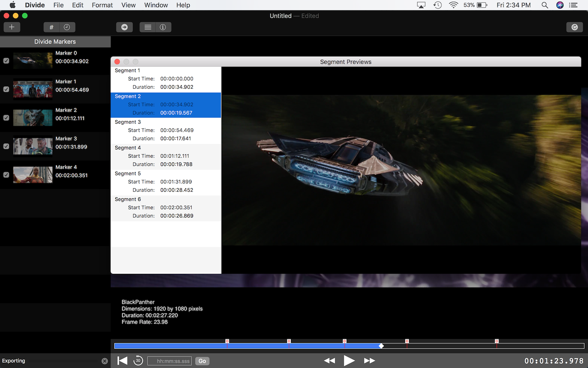Select Segment 3 in previews list

(166, 131)
